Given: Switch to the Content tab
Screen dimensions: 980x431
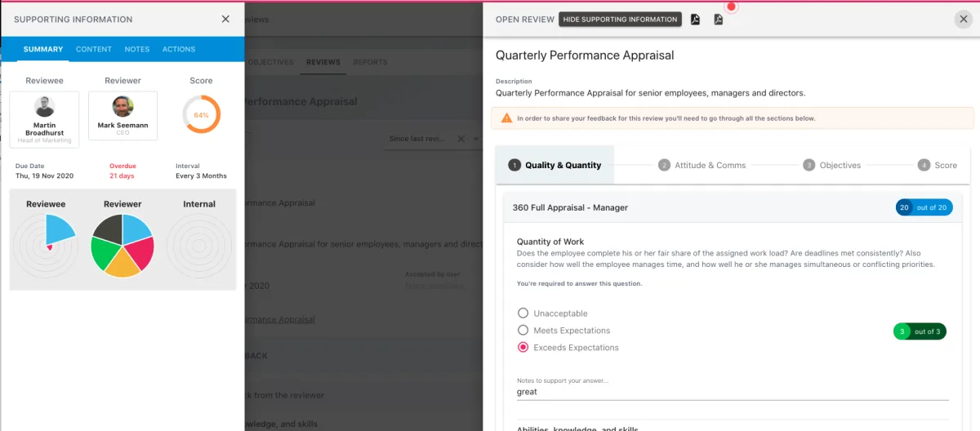Looking at the screenshot, I should [x=94, y=49].
